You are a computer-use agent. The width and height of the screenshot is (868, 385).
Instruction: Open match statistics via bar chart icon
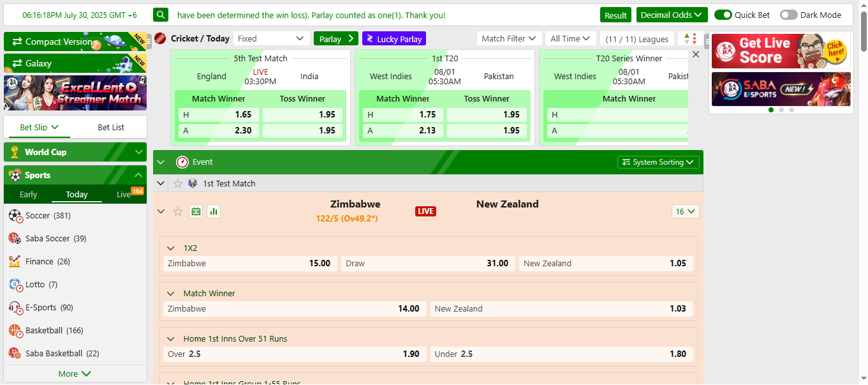tap(214, 211)
